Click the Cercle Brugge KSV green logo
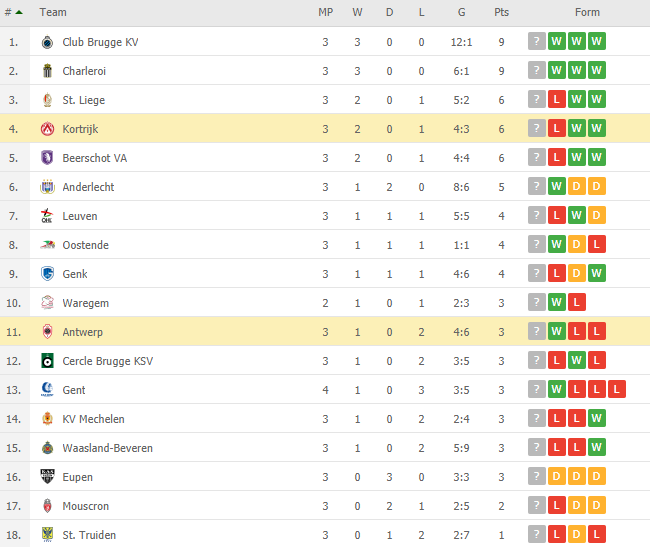The height and width of the screenshot is (547, 650). [47, 361]
